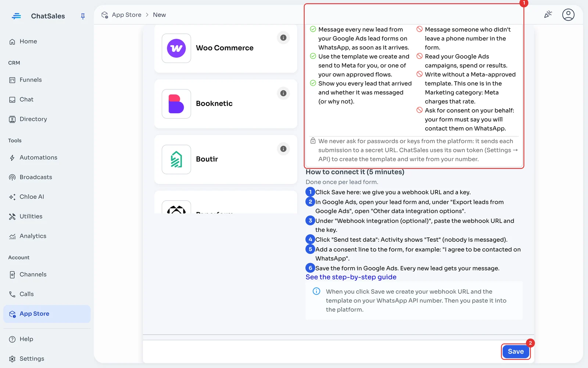
Task: Open Funnels in the CRM section
Action: pyautogui.click(x=47, y=80)
